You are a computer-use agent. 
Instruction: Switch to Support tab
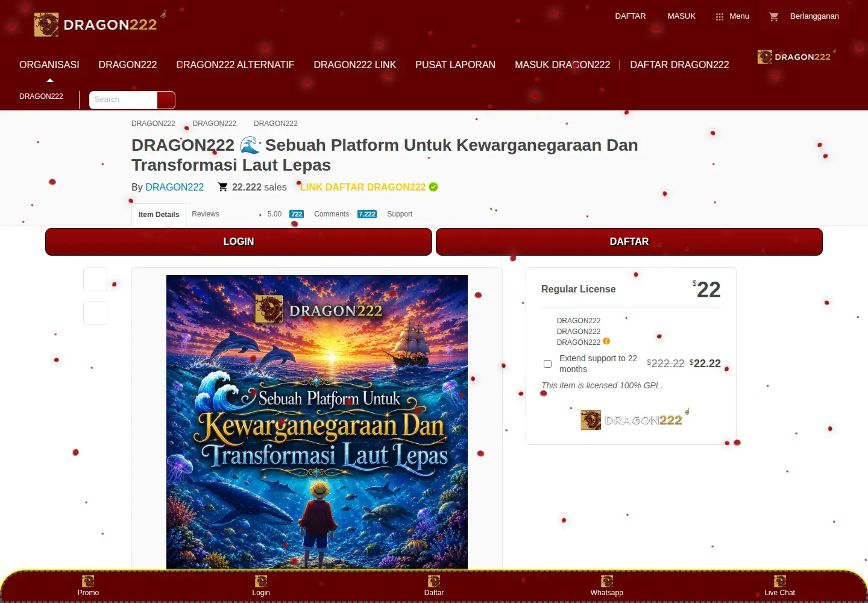pyautogui.click(x=400, y=214)
